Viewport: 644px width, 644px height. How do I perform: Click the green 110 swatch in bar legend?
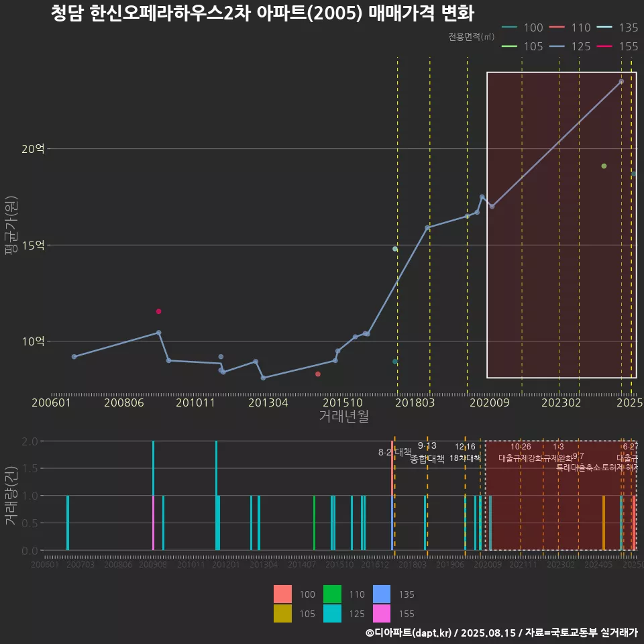click(x=332, y=594)
